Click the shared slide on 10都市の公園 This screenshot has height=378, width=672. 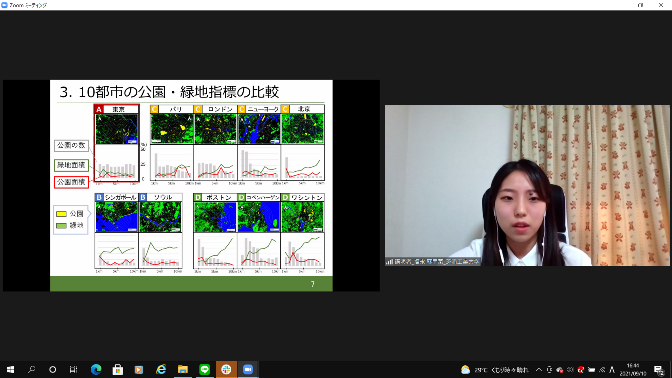pos(191,186)
